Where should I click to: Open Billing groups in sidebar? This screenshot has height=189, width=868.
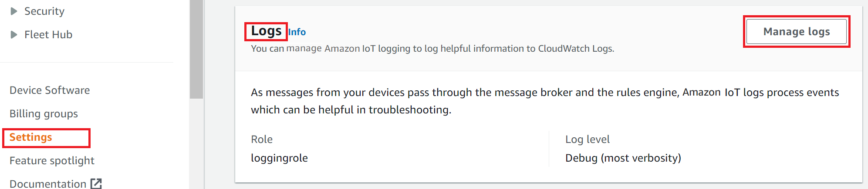(44, 114)
